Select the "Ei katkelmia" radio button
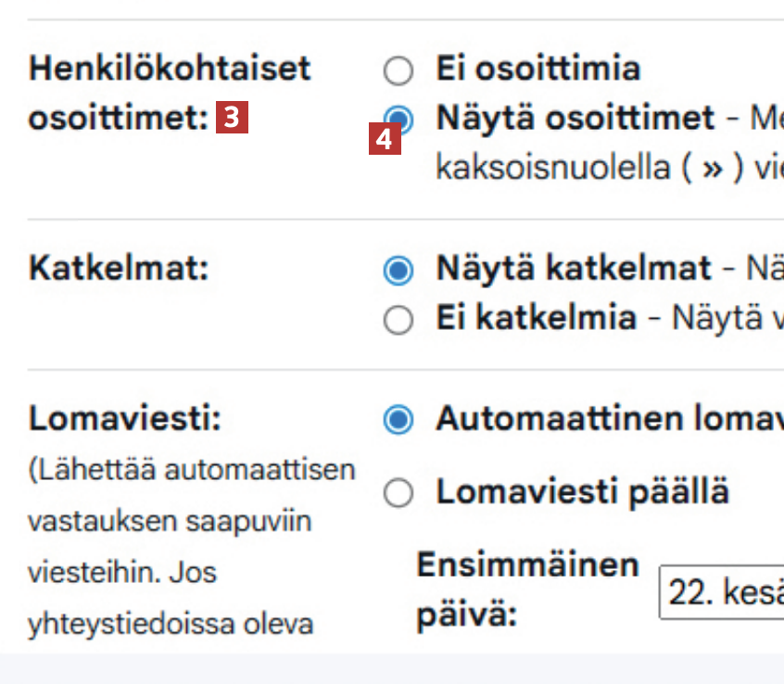The image size is (784, 684). point(398,320)
